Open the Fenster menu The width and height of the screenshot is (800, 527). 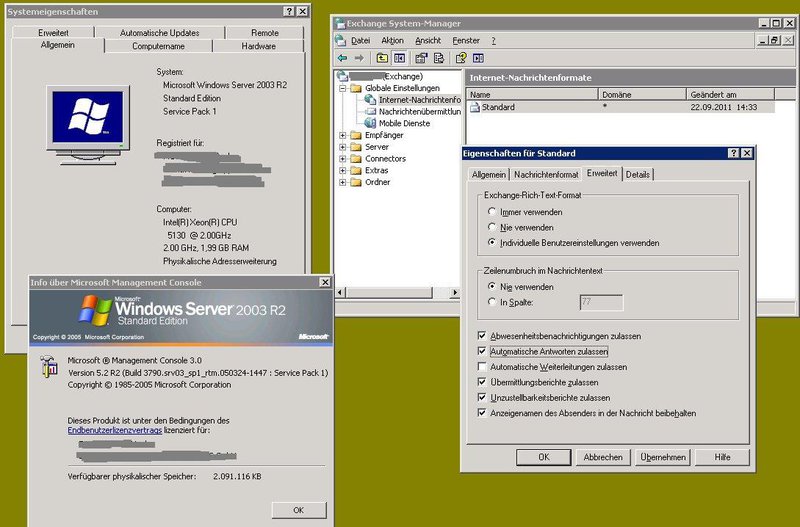(466, 40)
